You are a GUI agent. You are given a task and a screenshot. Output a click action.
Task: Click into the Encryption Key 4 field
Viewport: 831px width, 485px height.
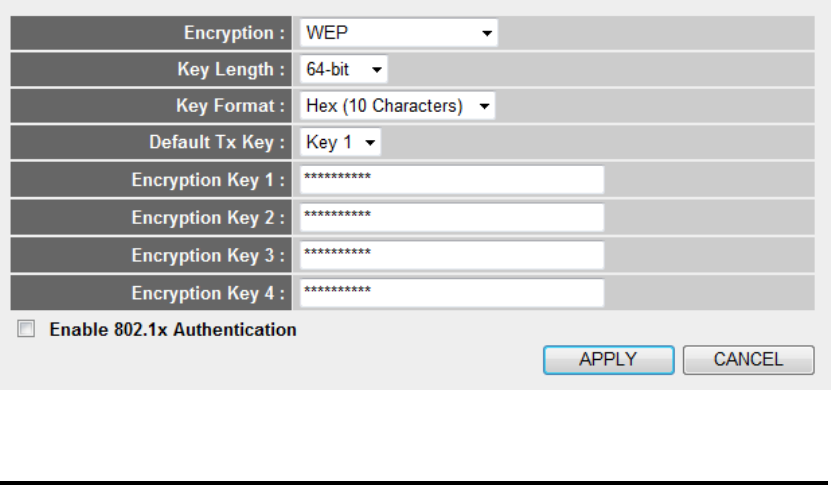[452, 292]
